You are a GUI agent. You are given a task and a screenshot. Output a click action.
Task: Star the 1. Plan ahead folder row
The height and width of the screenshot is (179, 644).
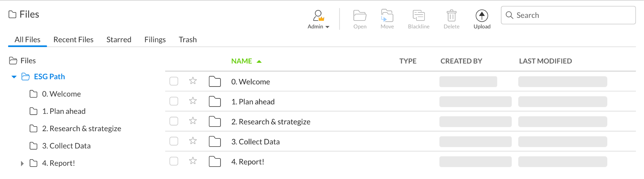(x=193, y=101)
